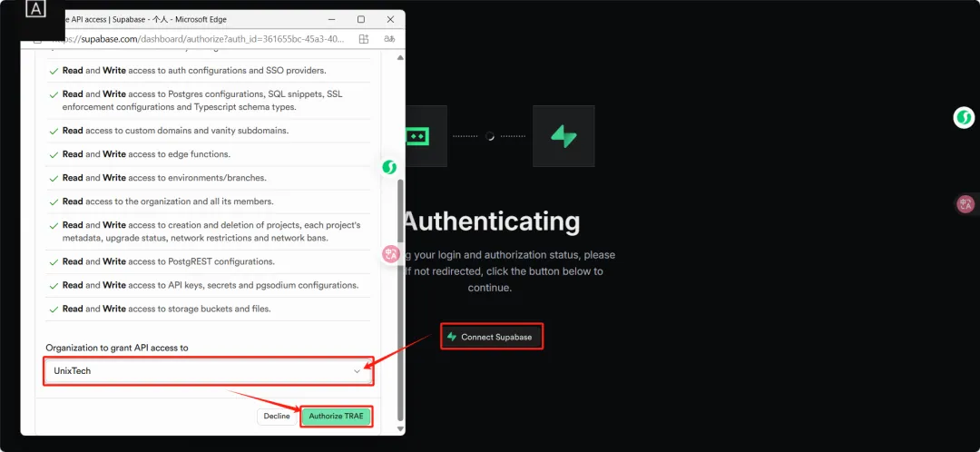980x452 pixels.
Task: Click the checkmark beside API keys permission
Action: (54, 286)
